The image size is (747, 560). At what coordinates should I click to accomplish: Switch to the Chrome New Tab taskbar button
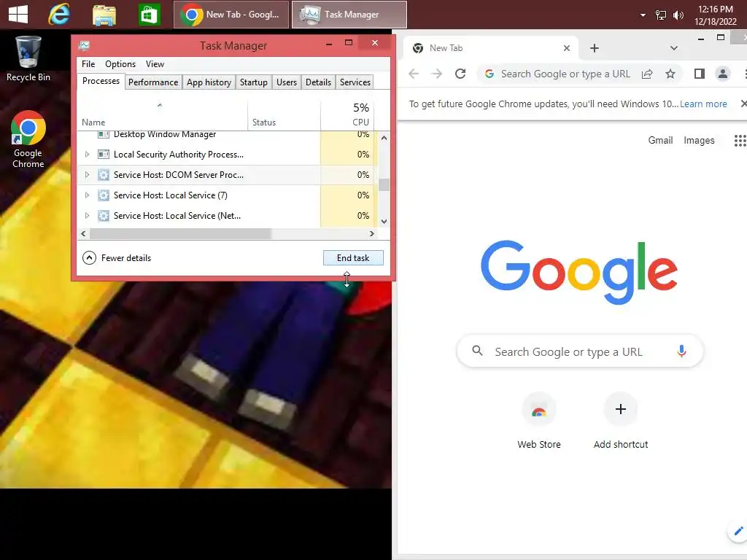coord(231,15)
